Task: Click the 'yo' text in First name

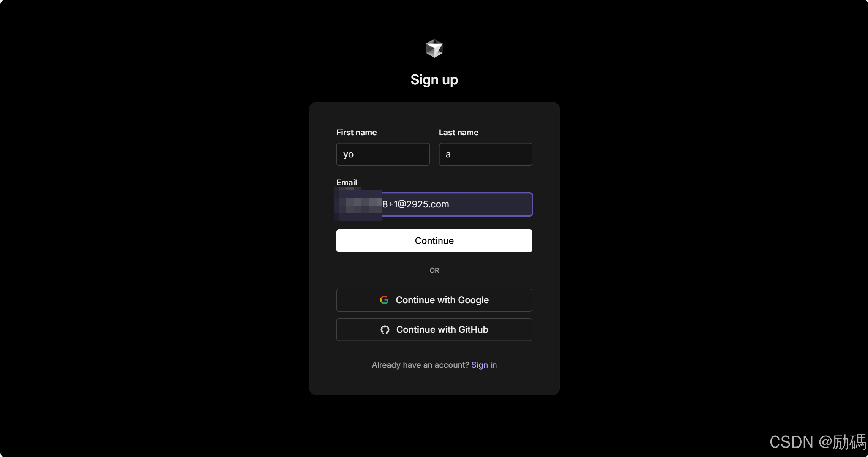Action: pyautogui.click(x=348, y=155)
